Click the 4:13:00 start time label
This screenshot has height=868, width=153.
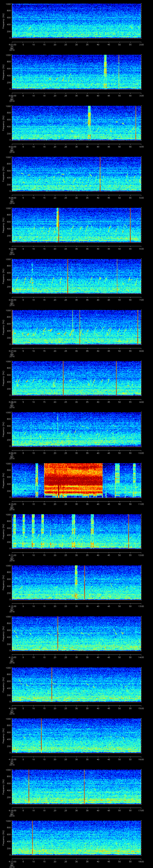pos(12,657)
